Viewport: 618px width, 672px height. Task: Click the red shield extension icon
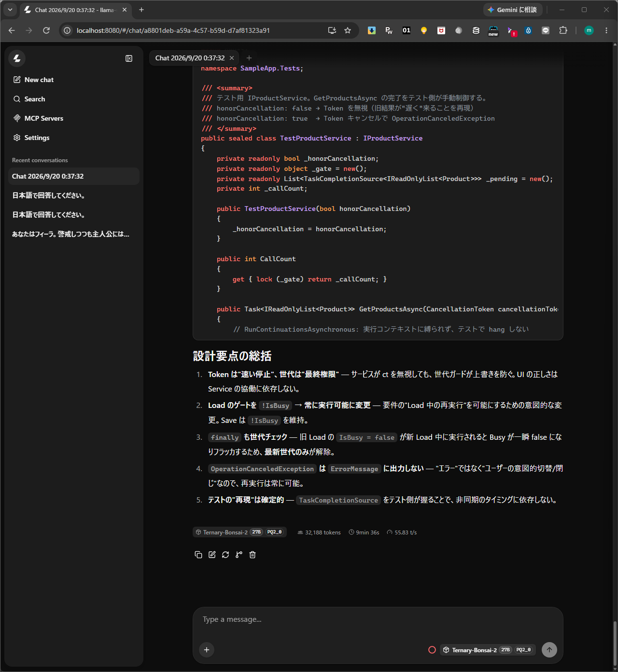[441, 30]
